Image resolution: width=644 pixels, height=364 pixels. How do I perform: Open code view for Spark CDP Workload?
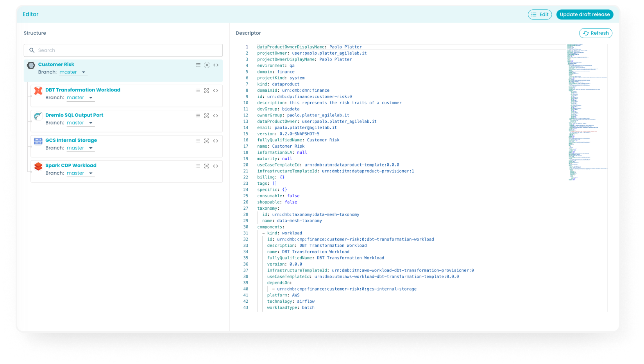[216, 166]
